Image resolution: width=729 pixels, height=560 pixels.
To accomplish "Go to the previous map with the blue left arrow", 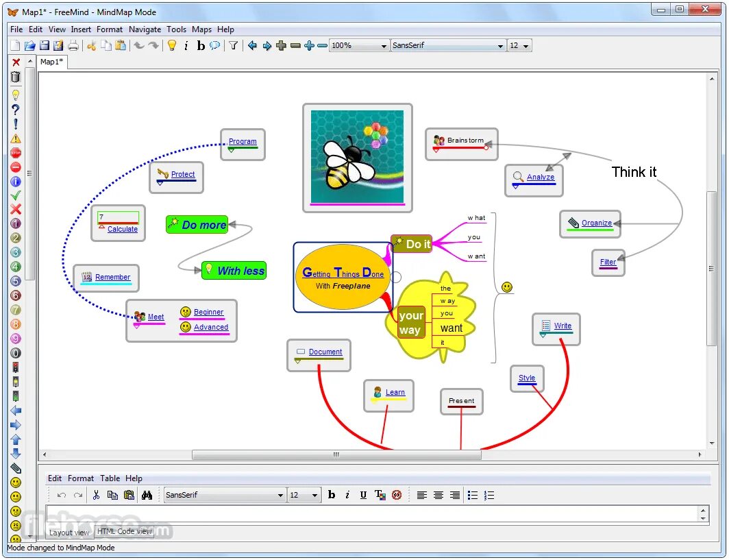I will tap(252, 45).
